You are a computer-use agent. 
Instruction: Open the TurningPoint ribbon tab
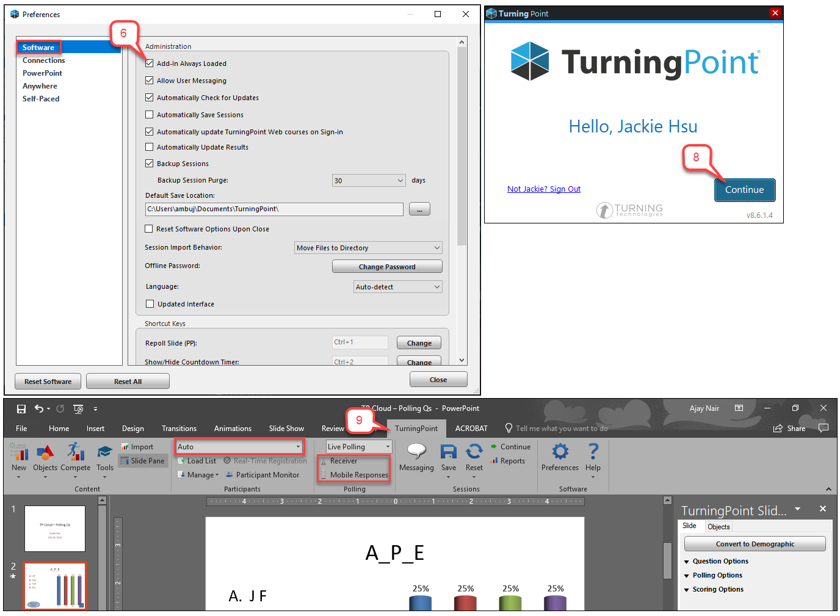click(x=416, y=429)
